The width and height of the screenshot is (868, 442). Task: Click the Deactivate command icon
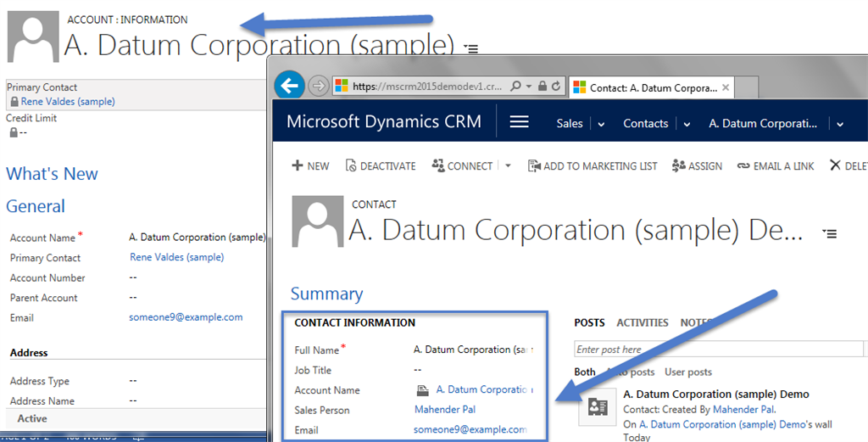click(352, 166)
